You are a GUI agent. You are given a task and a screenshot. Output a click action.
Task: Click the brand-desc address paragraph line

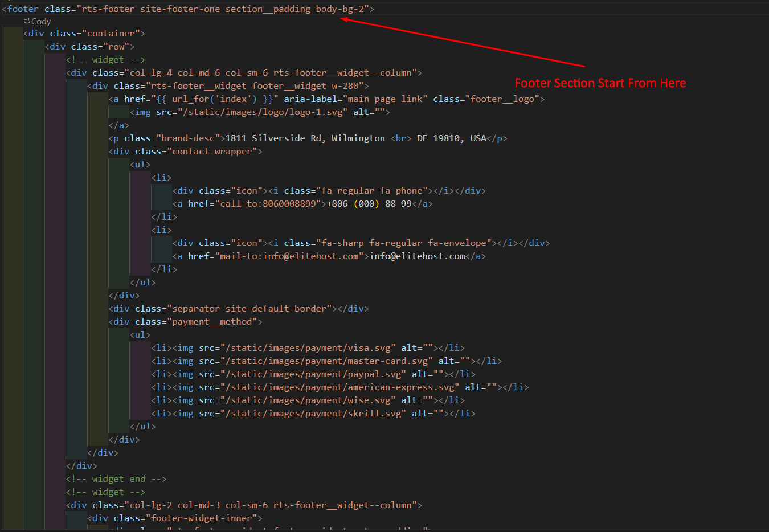(x=308, y=138)
